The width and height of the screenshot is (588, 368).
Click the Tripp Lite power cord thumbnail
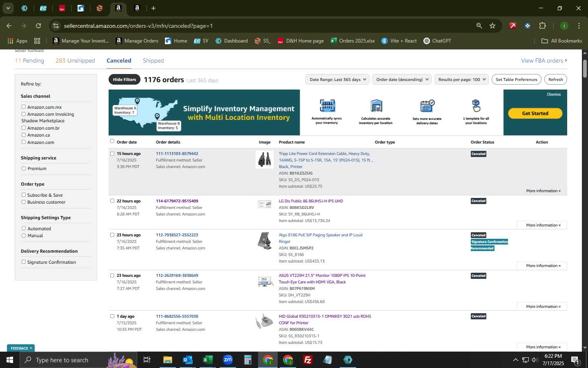click(265, 159)
